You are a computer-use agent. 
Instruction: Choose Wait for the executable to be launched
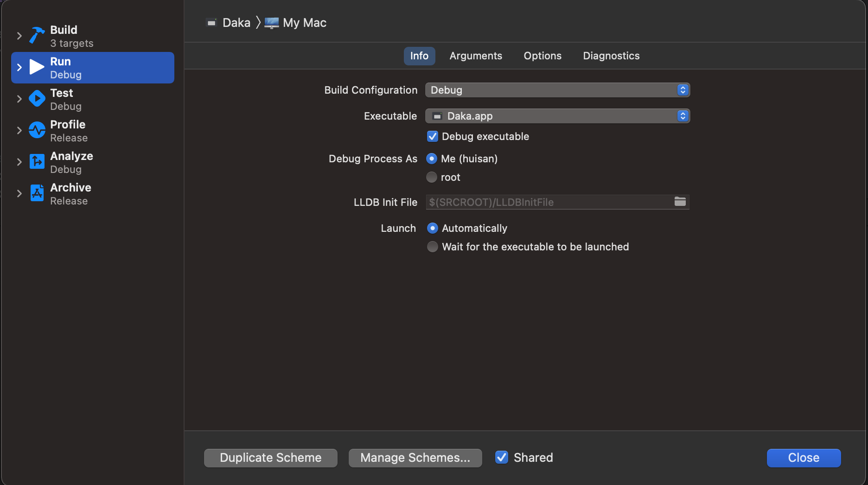coord(432,247)
